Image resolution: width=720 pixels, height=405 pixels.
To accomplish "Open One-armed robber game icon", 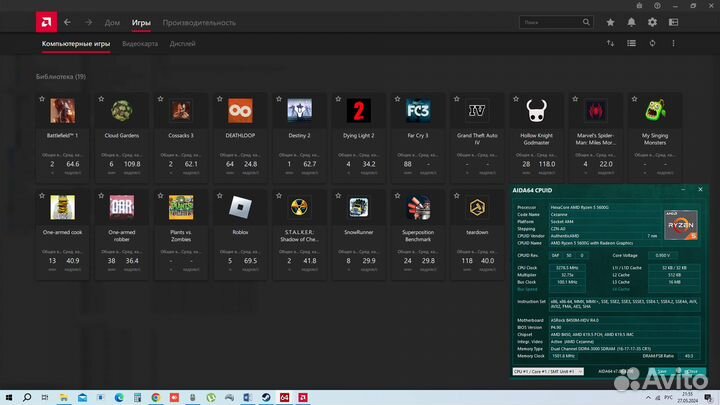I will point(122,207).
